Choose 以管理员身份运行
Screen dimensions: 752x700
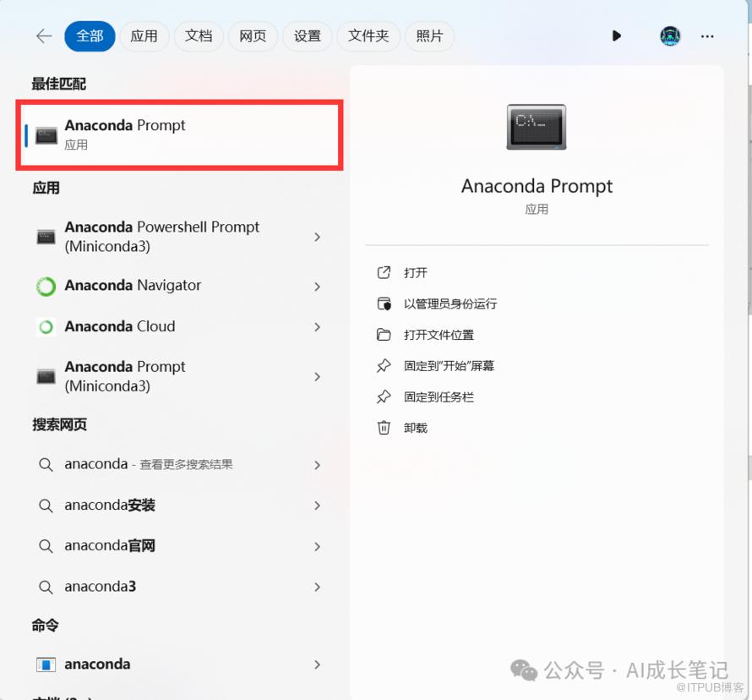450,304
